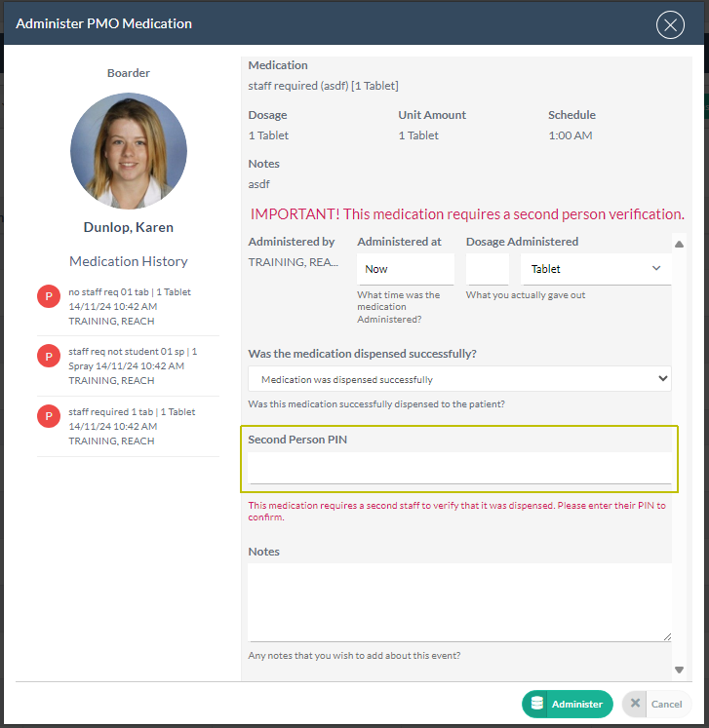This screenshot has height=728, width=709.
Task: Click the Cancel button
Action: (656, 704)
